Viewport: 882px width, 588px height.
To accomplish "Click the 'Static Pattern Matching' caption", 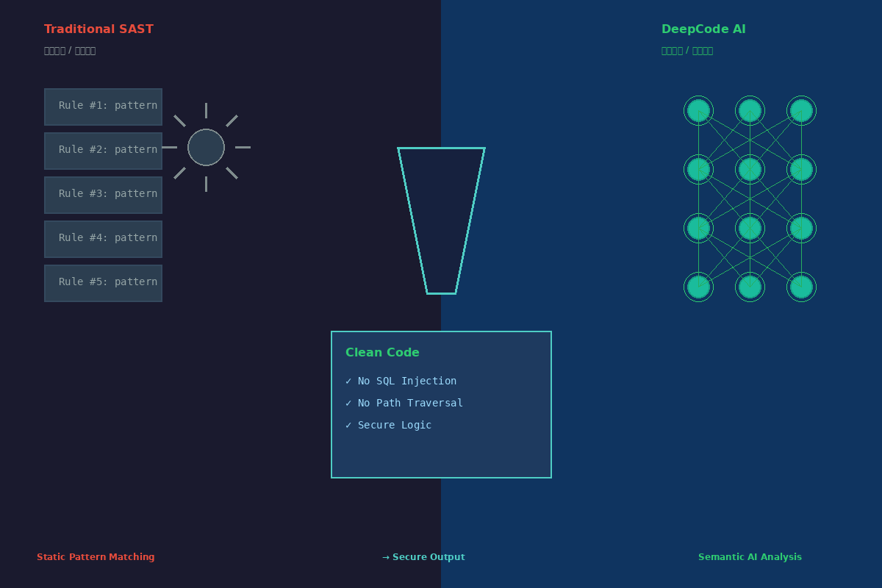I will [96, 557].
